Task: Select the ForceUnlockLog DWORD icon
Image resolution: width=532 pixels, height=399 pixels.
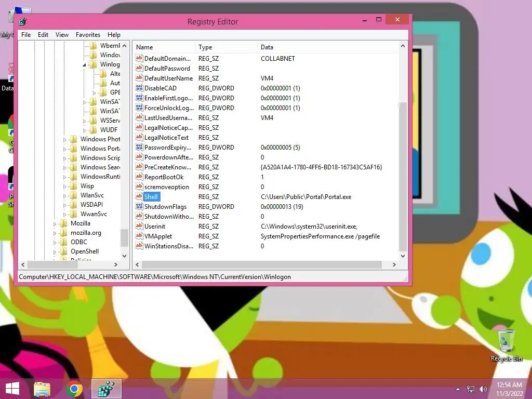Action: [139, 108]
